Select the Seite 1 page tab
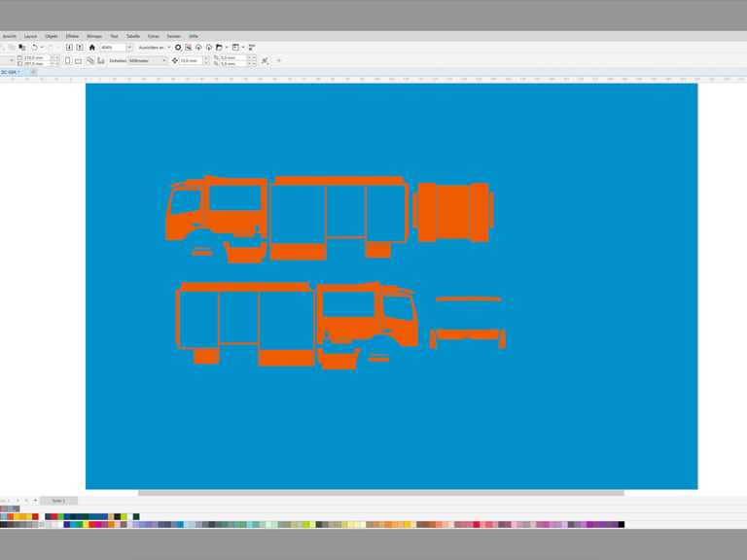The image size is (747, 560). (58, 501)
